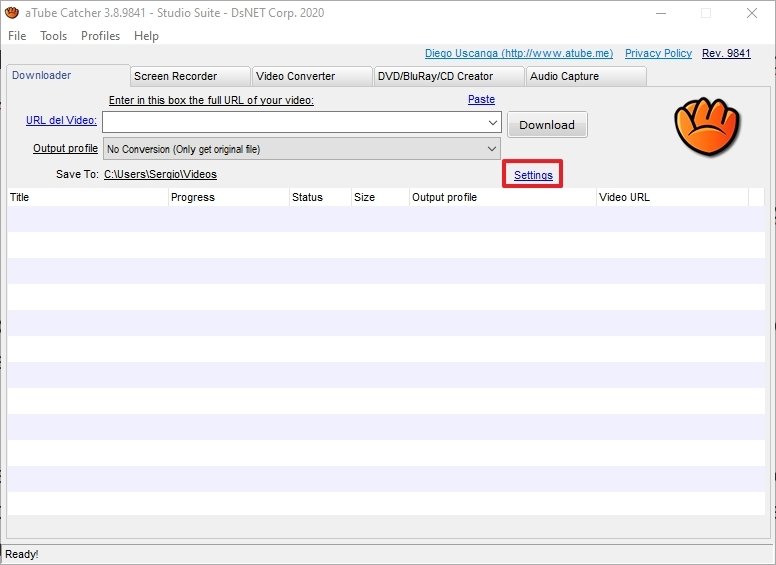Click the Paste link
The height and width of the screenshot is (565, 776).
click(481, 99)
